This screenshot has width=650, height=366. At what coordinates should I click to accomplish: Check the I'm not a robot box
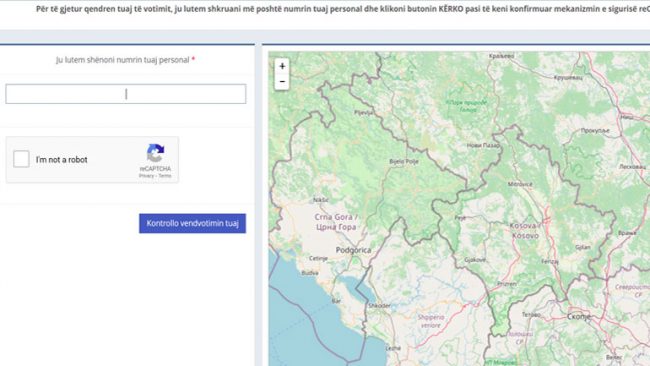coord(21,159)
